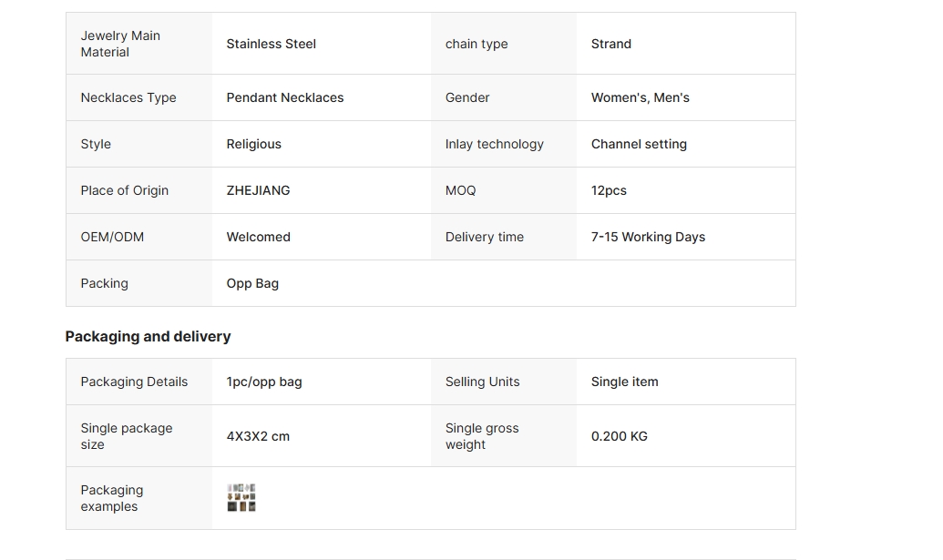
Task: Click the 0.200 KG gross weight value
Action: [x=620, y=436]
